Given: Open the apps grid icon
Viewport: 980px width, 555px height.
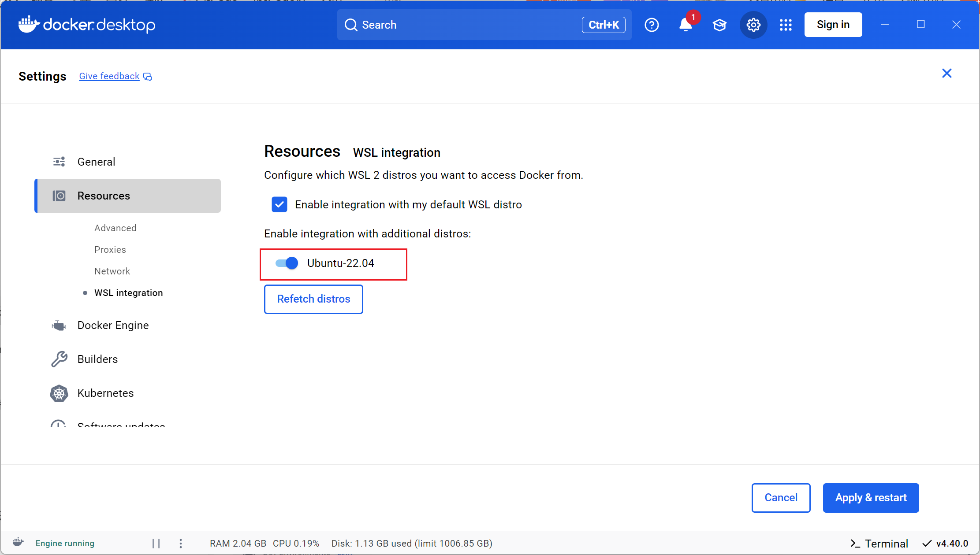Looking at the screenshot, I should pos(786,25).
